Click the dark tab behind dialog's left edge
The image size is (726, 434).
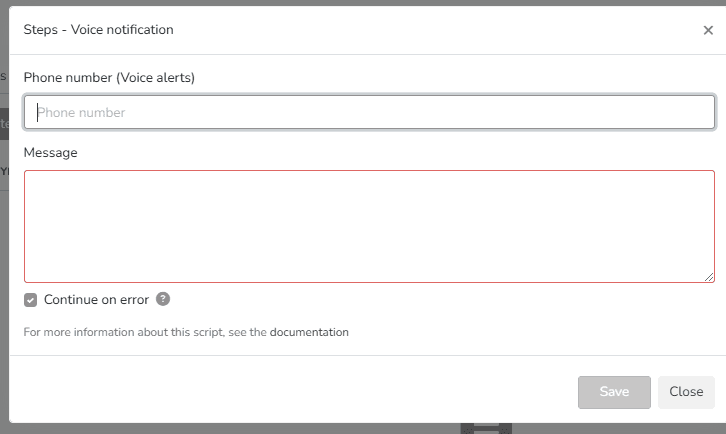(4, 122)
